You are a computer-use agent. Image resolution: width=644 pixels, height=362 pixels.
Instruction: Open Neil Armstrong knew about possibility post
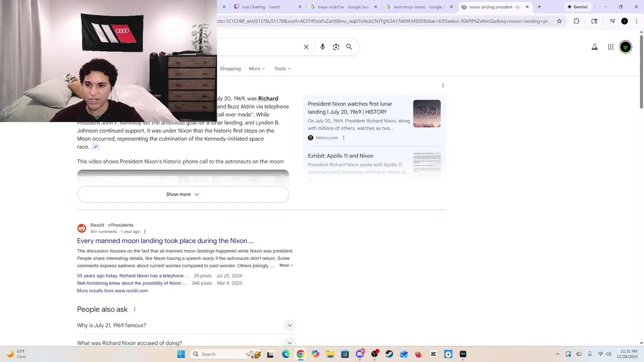click(x=132, y=283)
